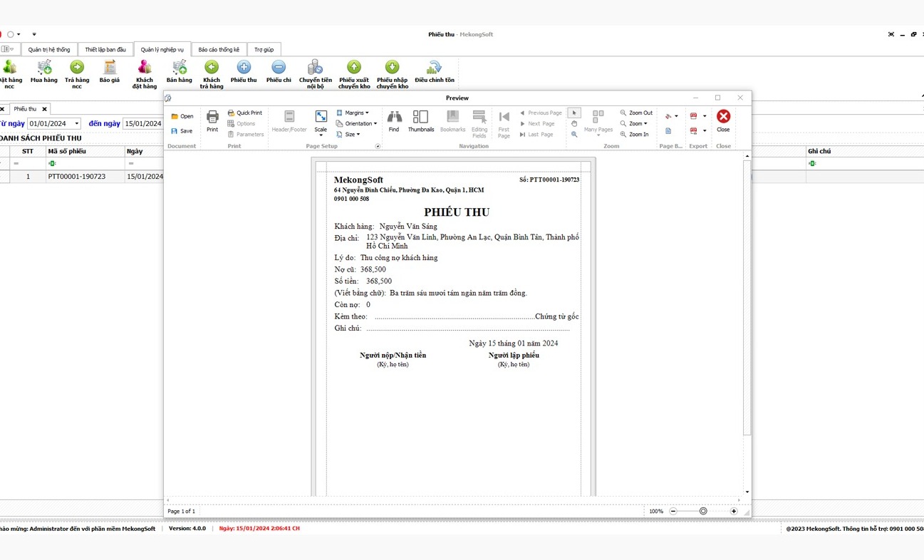The width and height of the screenshot is (924, 560).
Task: Click the 100% zoom value in status bar
Action: point(656,512)
